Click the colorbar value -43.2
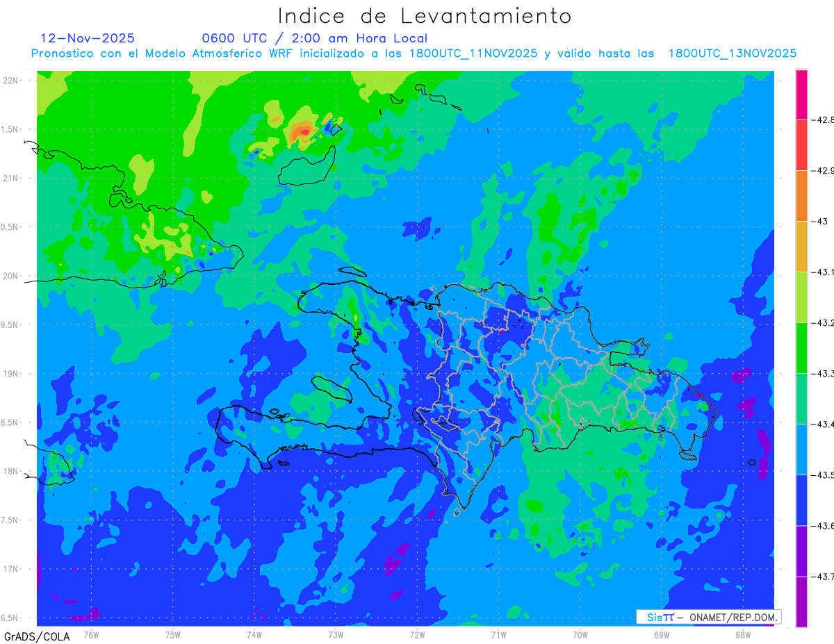This screenshot has width=834, height=644. (823, 323)
